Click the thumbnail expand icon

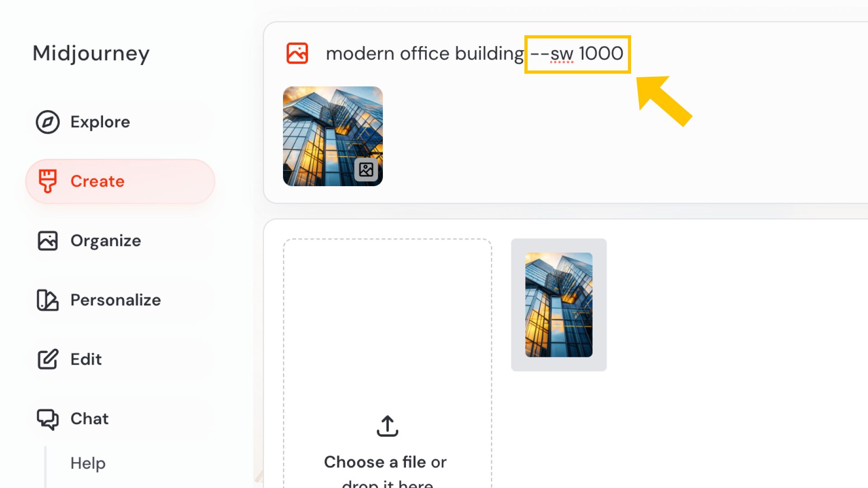pyautogui.click(x=365, y=169)
